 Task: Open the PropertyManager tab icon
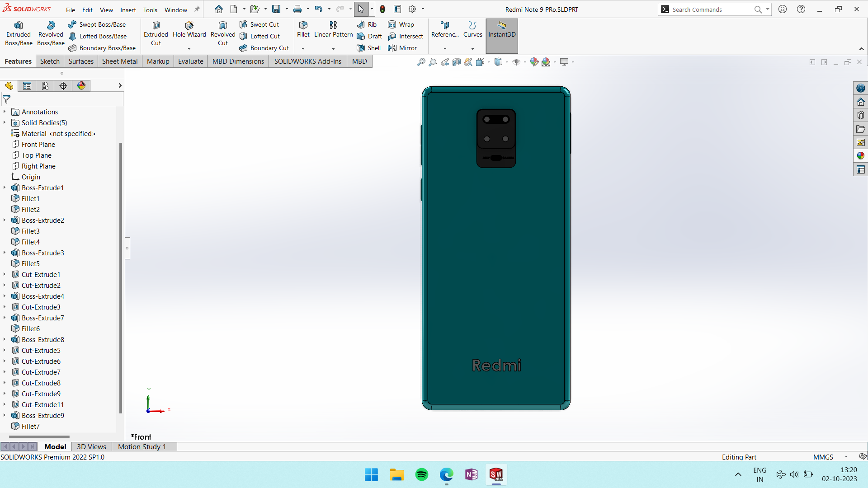[x=27, y=86]
